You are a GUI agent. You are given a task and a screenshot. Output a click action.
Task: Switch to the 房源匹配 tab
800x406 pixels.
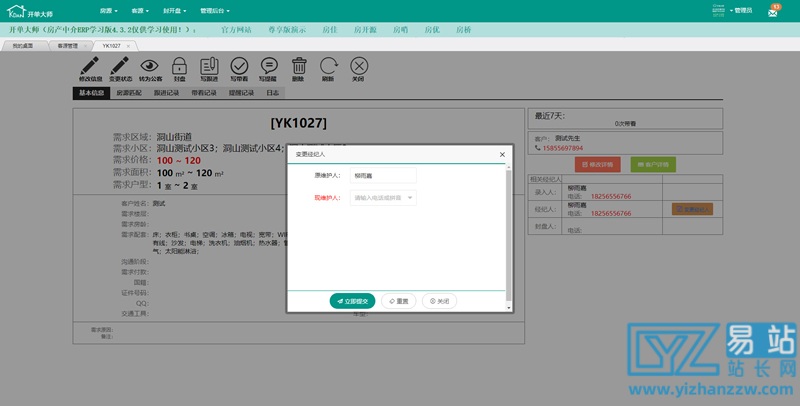[129, 93]
